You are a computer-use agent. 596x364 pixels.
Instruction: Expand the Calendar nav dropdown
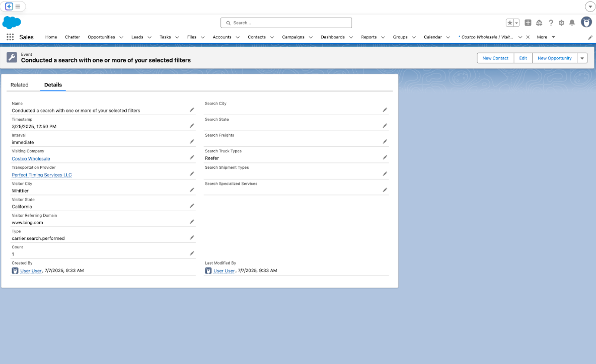click(x=448, y=37)
